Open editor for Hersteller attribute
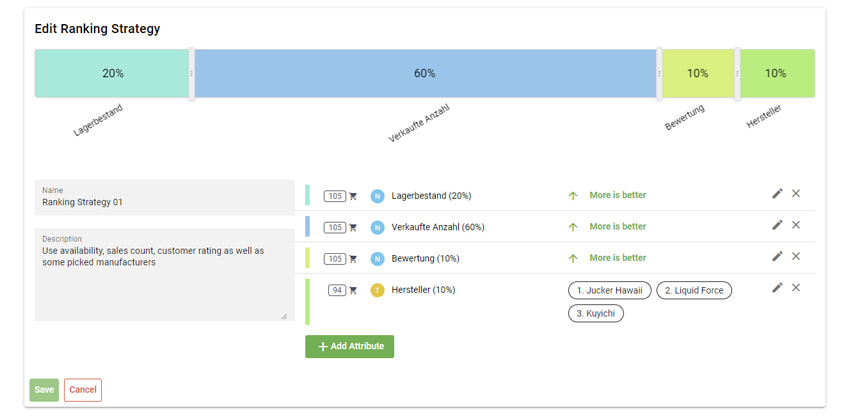Image resolution: width=850 pixels, height=417 pixels. click(777, 288)
